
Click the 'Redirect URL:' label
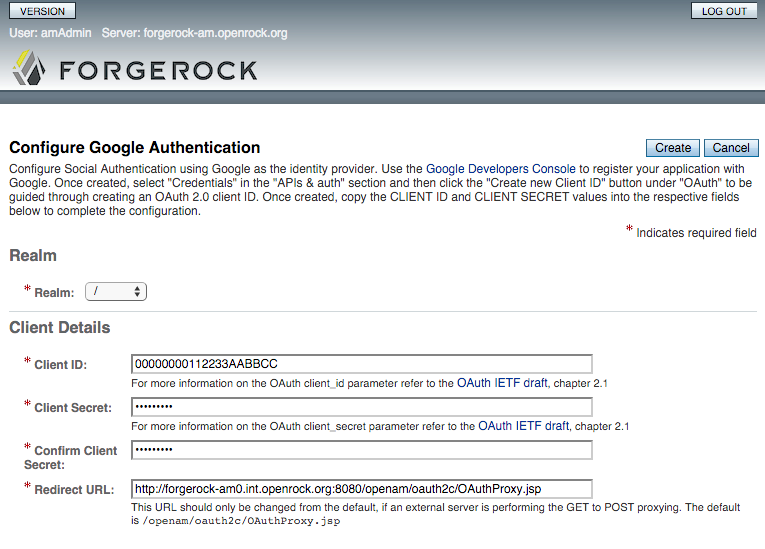[74, 490]
